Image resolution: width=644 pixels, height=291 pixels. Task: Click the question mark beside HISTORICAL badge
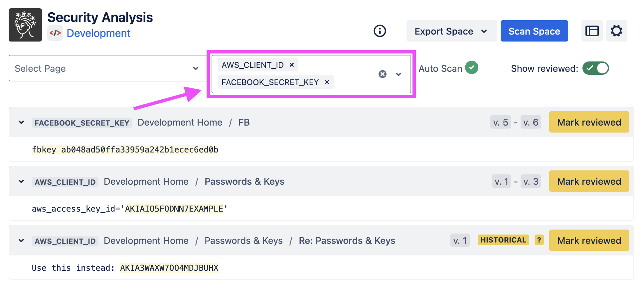[539, 240]
